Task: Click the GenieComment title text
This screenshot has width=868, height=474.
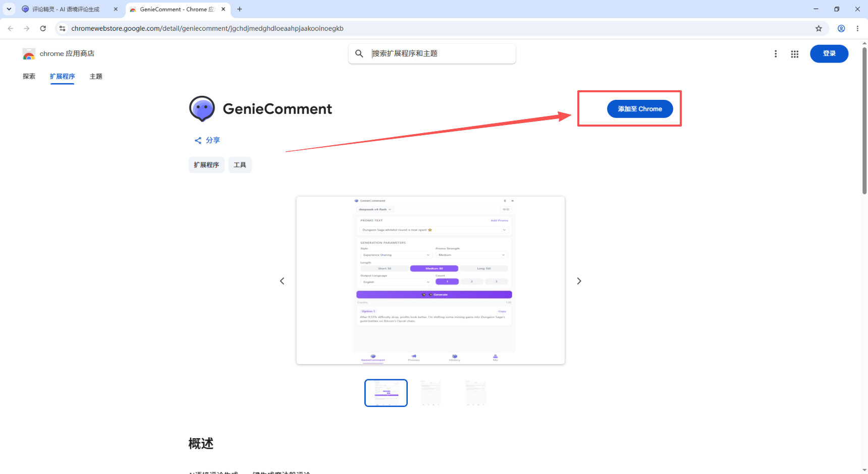Action: coord(278,109)
